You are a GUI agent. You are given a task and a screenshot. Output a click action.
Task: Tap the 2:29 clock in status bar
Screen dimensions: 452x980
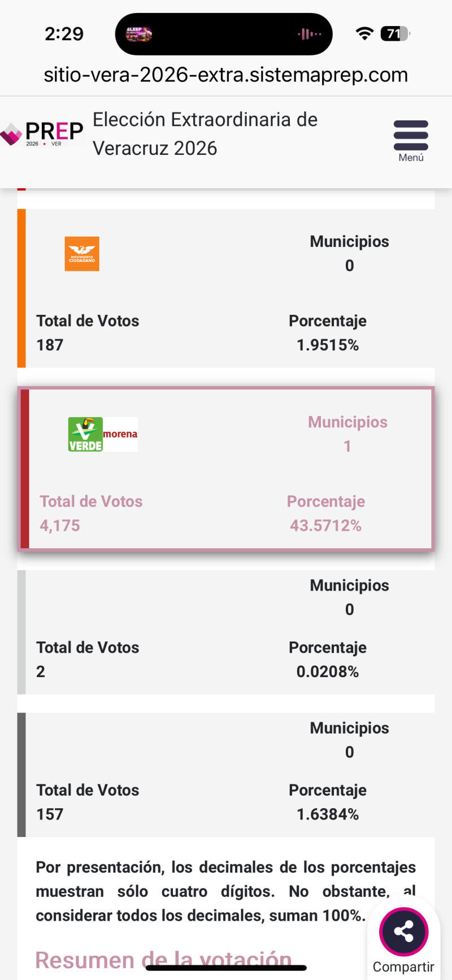(64, 34)
